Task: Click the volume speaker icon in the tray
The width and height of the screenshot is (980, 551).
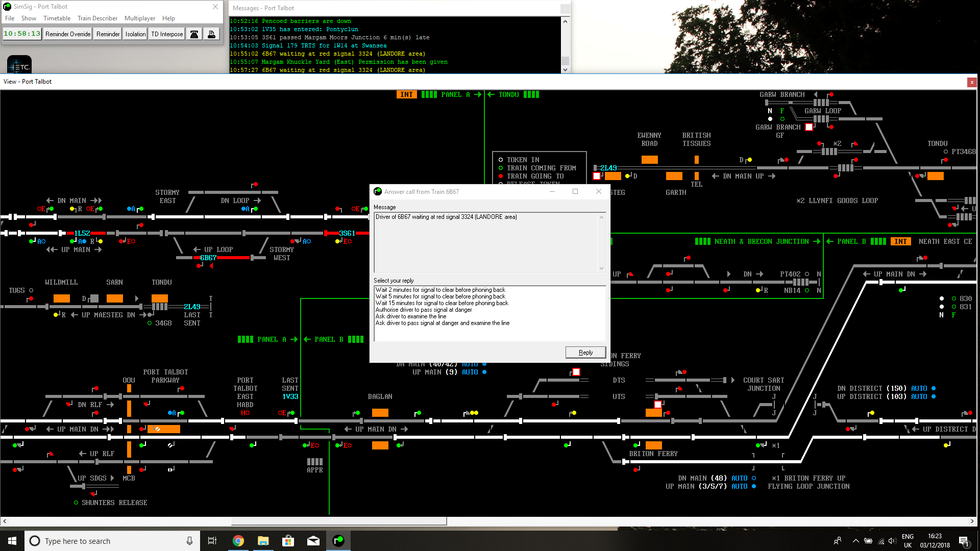Action: 892,541
